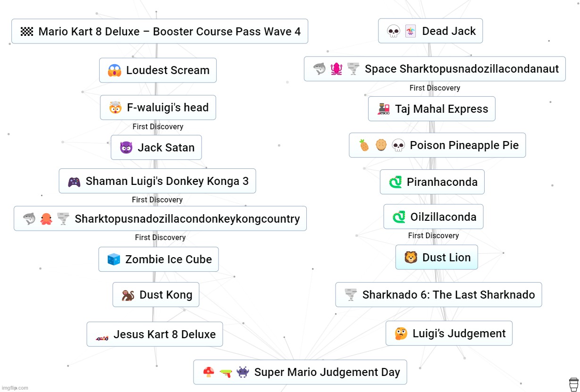The image size is (580, 392).
Task: Click the lion face icon on Dust Lion
Action: pos(411,258)
